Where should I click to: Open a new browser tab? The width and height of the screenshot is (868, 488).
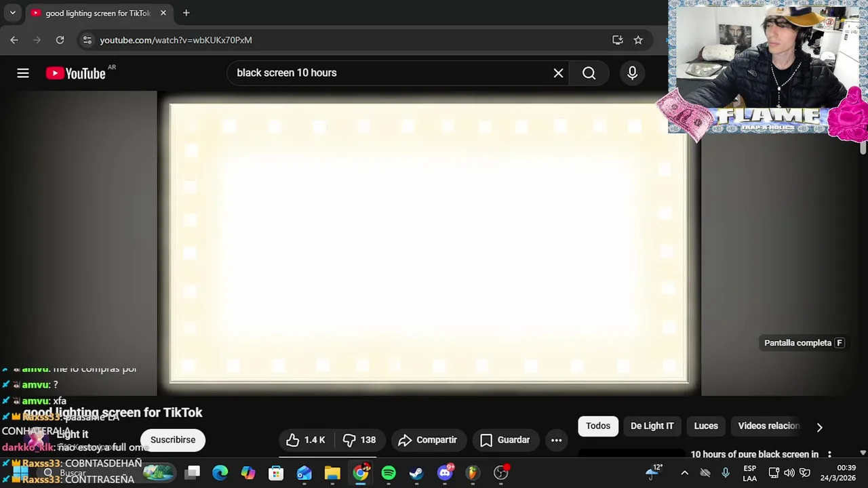point(186,13)
